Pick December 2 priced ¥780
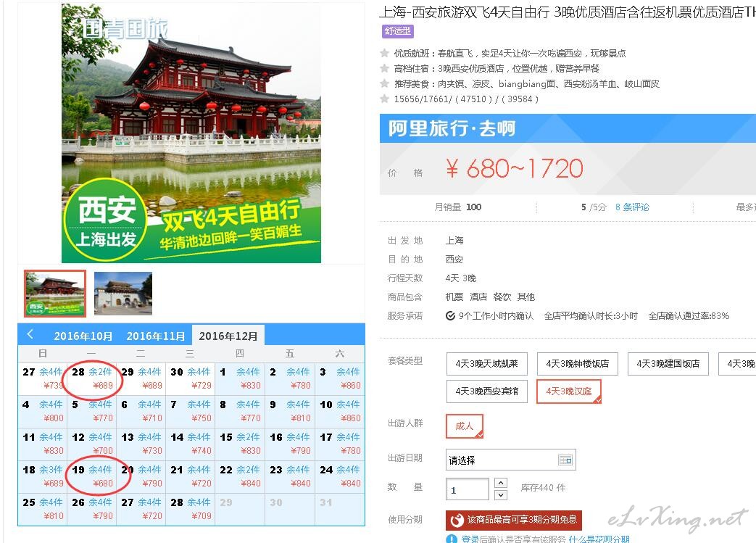The image size is (756, 543). 290,378
